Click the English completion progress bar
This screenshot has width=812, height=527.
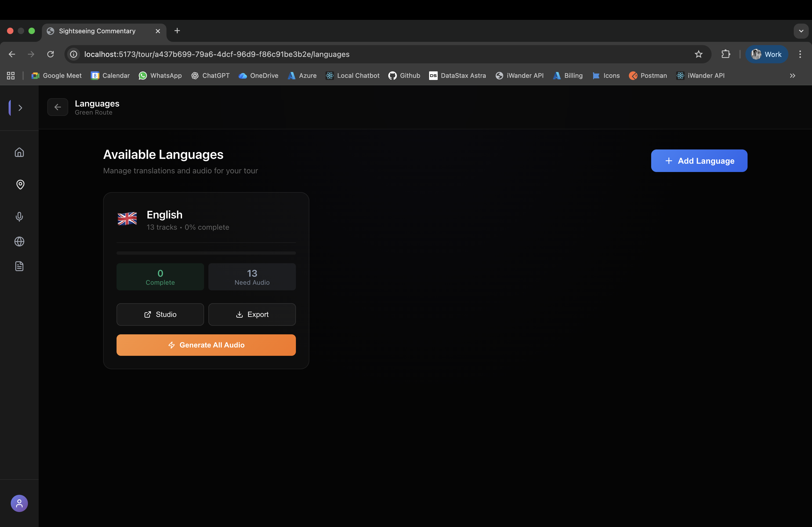click(206, 253)
